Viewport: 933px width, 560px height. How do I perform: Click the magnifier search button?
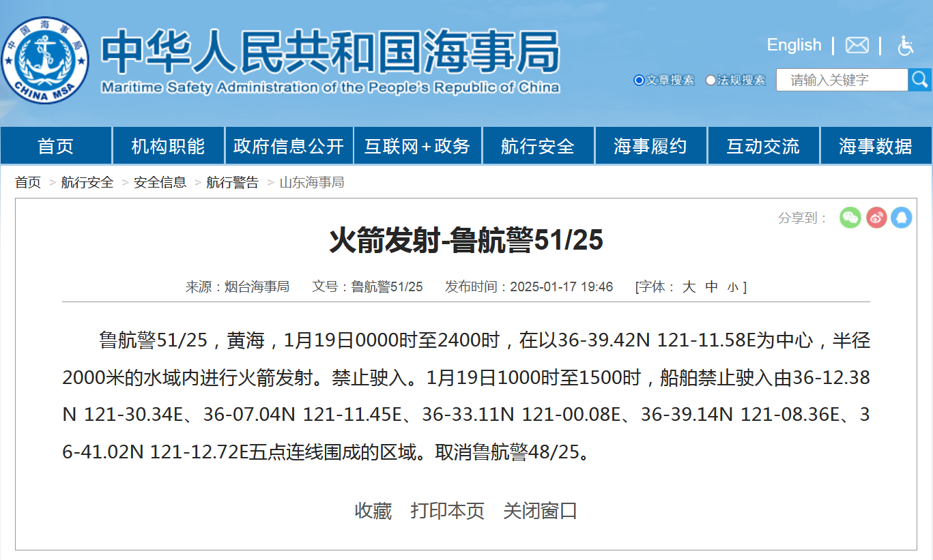tap(919, 80)
